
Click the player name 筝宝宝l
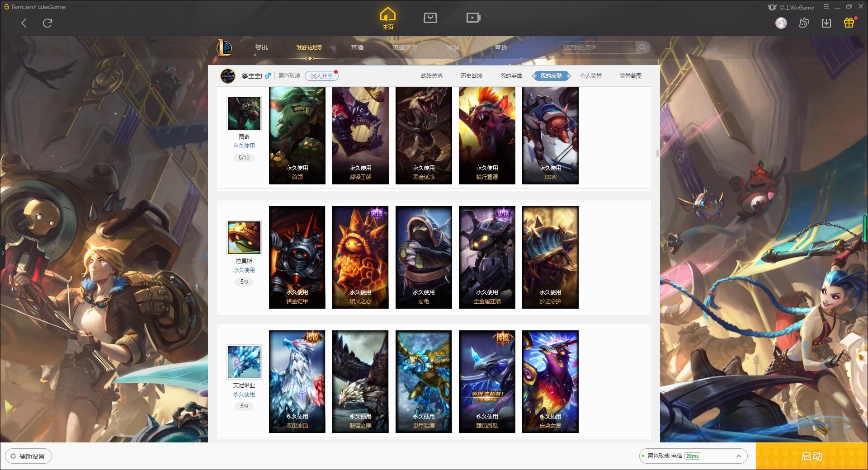click(252, 76)
